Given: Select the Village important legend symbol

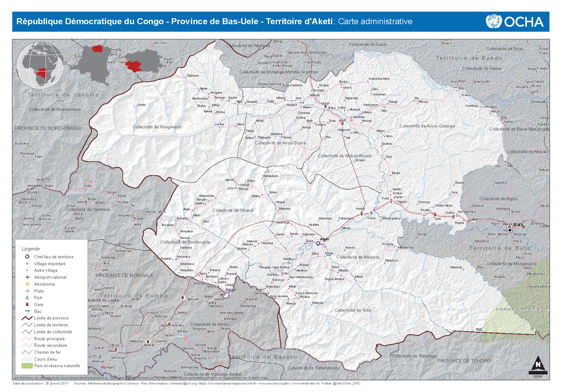Looking at the screenshot, I should (27, 264).
